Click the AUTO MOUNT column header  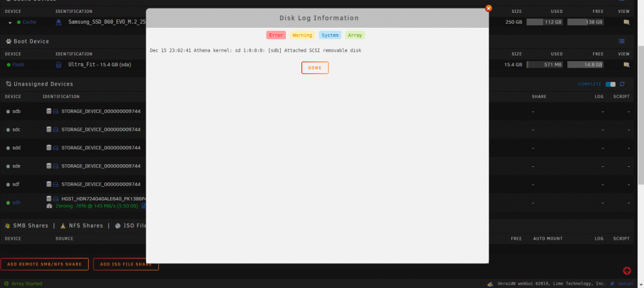pyautogui.click(x=548, y=238)
